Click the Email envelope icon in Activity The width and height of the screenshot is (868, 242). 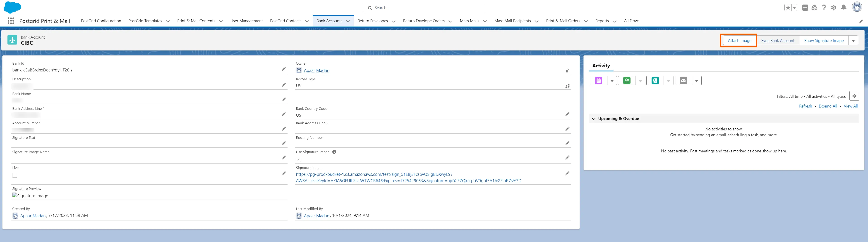point(683,81)
